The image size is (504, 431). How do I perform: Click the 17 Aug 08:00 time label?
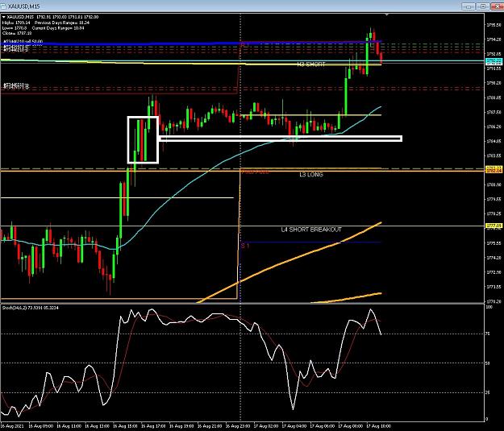click(x=350, y=426)
